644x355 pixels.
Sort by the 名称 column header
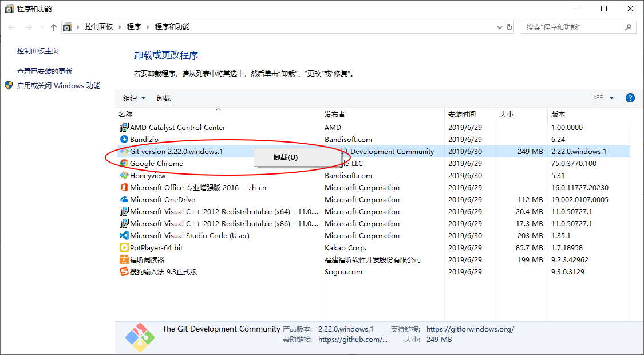pos(218,114)
